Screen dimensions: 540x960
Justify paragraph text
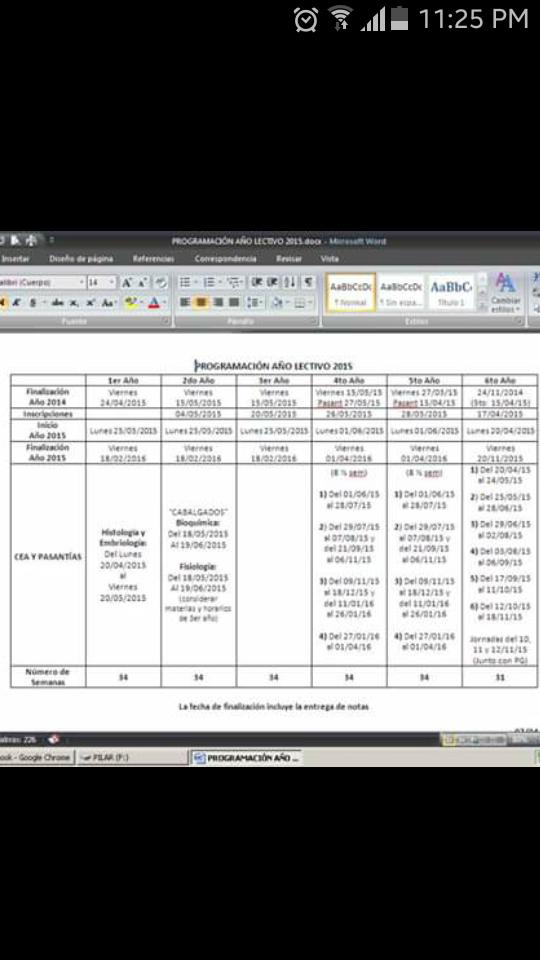click(233, 302)
